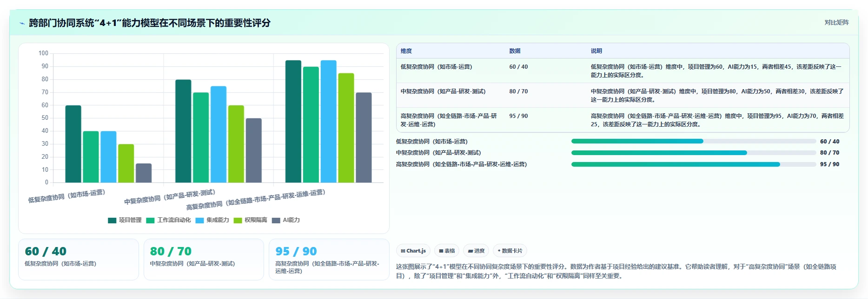Screen dimensions: 868x299
Task: Select the 数据卡片 tag chip
Action: point(510,251)
